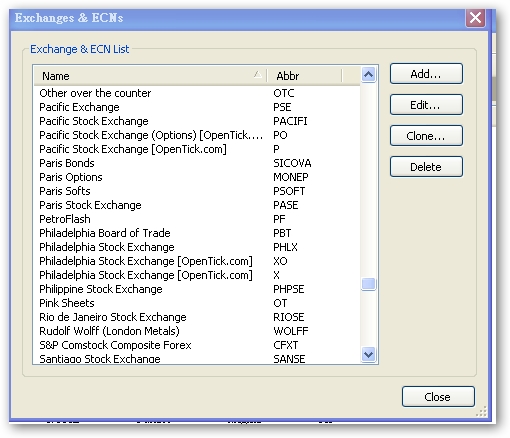Select the 'Pink Sheets' row
Viewport: 510px width, 438px height.
[x=197, y=303]
